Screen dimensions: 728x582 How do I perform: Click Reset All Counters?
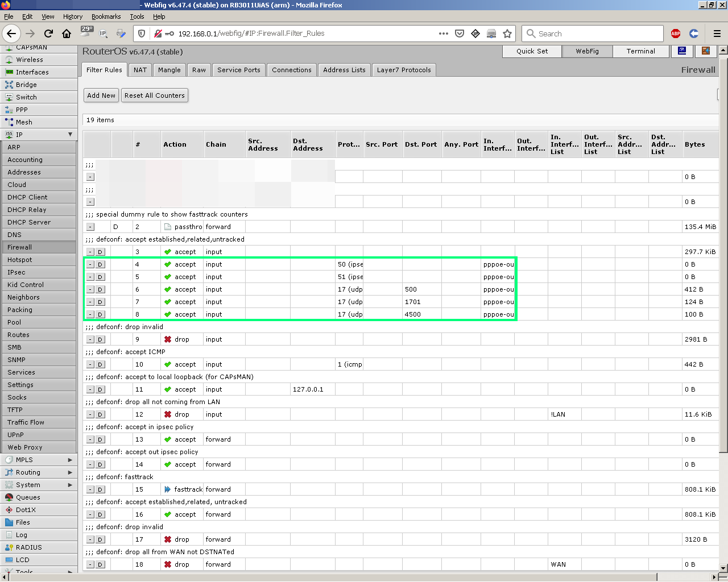click(x=154, y=95)
